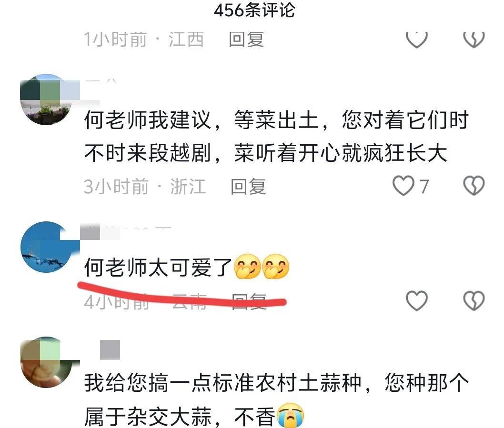
Task: Tap the like count 7
Action: tap(424, 186)
